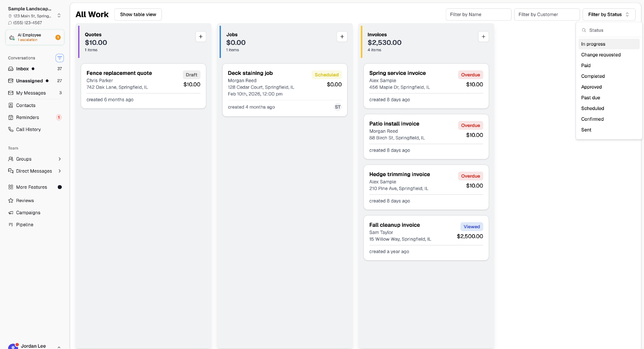Screen dimensions: 644x349
Task: Open the Pipeline icon in sidebar
Action: pos(11,225)
